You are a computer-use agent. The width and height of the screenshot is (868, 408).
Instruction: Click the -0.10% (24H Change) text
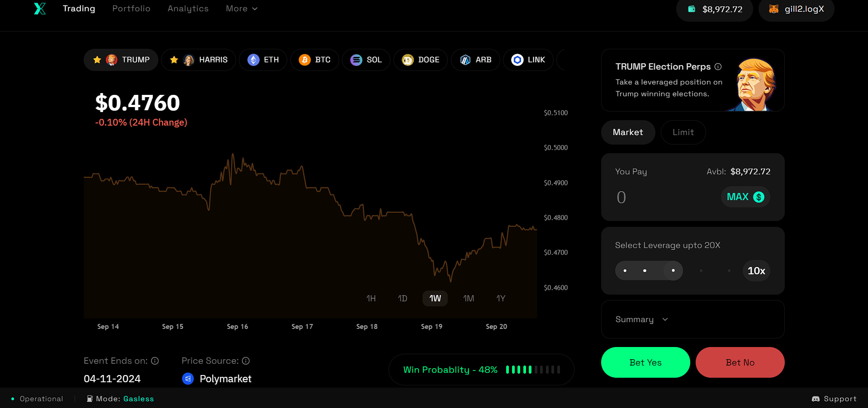tap(141, 122)
